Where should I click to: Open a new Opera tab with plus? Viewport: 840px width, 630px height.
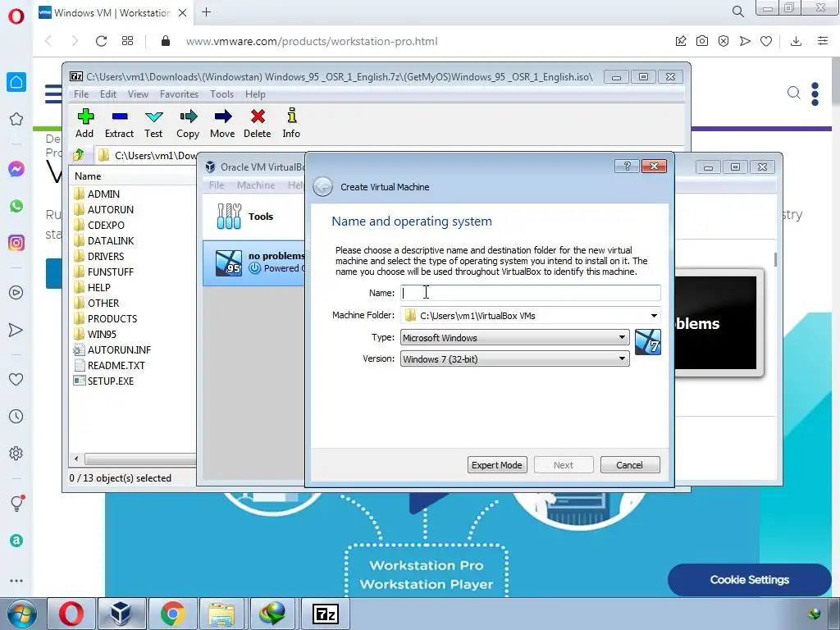coord(206,12)
